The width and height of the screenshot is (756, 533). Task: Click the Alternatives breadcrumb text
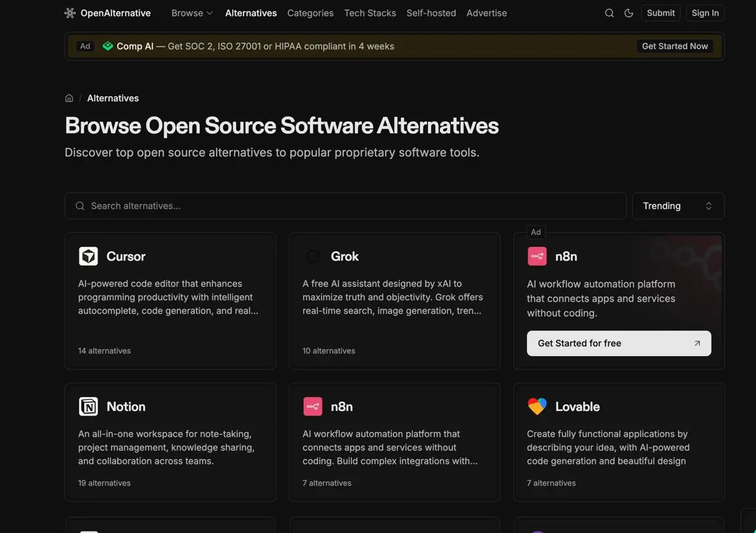click(x=113, y=98)
